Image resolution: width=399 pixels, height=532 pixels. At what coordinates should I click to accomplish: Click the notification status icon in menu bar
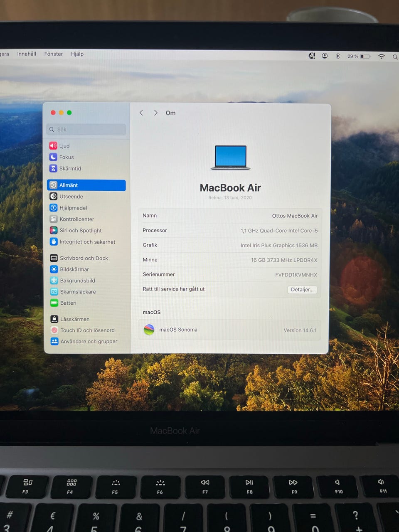click(312, 56)
